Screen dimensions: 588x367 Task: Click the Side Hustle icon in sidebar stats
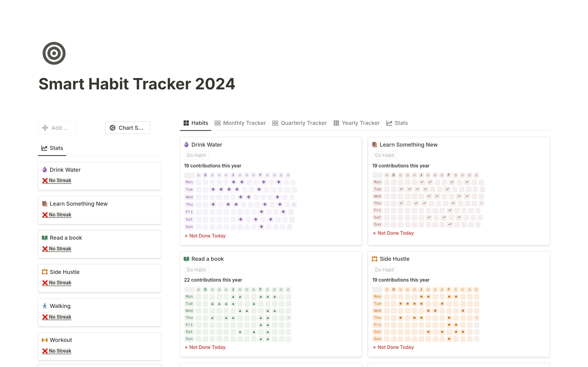coord(45,272)
